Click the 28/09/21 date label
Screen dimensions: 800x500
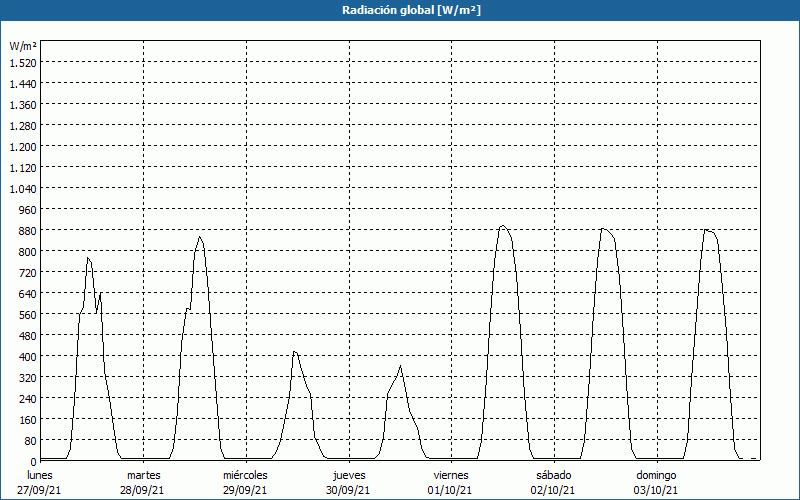coord(142,490)
